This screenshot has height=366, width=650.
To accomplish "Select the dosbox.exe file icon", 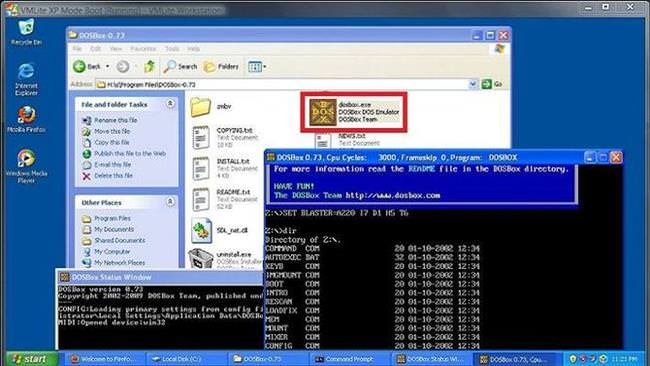I will (x=323, y=112).
